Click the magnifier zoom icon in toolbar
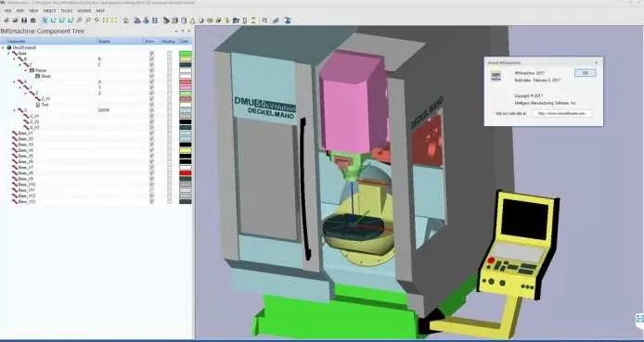644x342 pixels. pos(79,20)
